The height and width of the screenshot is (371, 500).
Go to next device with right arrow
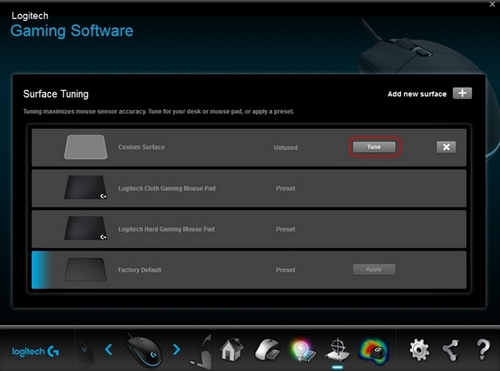click(x=176, y=350)
